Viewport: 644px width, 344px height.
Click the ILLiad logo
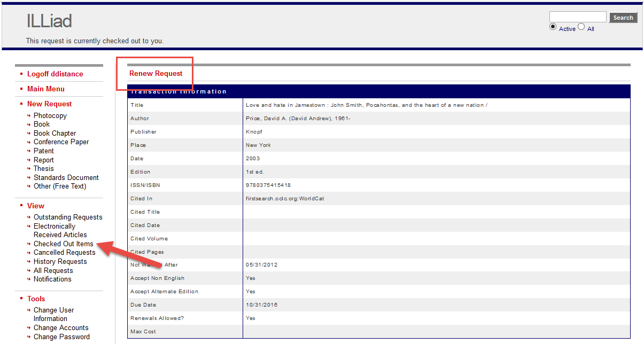(49, 21)
